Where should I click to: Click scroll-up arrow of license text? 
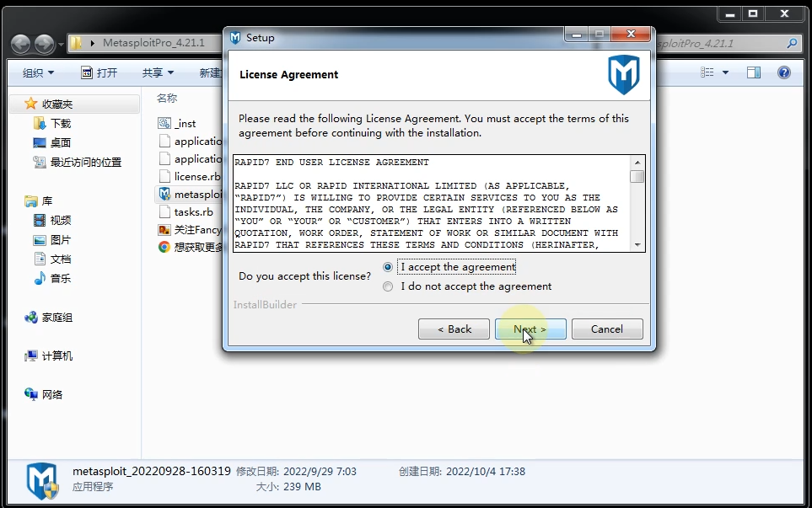pyautogui.click(x=637, y=163)
